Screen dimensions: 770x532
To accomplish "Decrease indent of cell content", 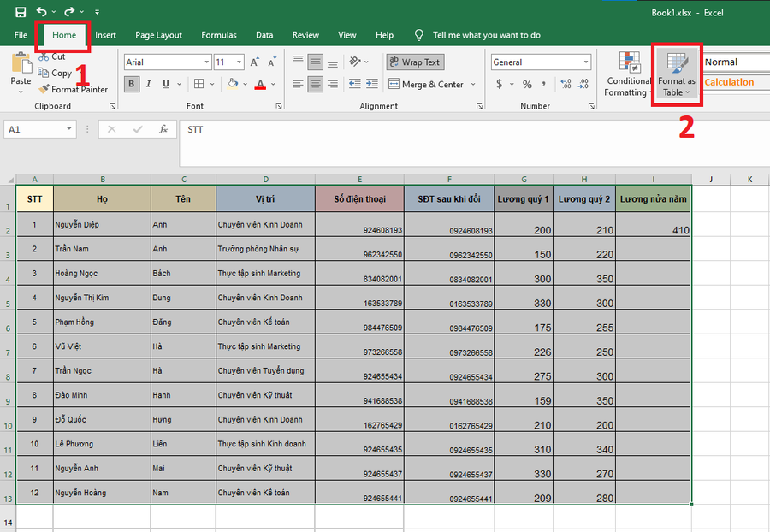I will tap(354, 84).
